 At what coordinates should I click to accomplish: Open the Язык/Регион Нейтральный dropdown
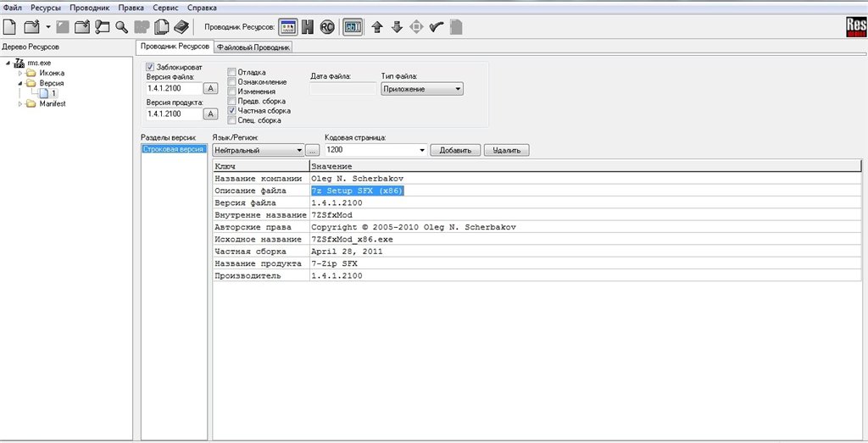pyautogui.click(x=259, y=150)
